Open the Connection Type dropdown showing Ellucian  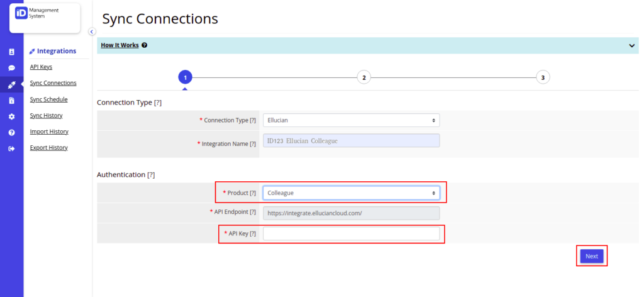(x=351, y=120)
